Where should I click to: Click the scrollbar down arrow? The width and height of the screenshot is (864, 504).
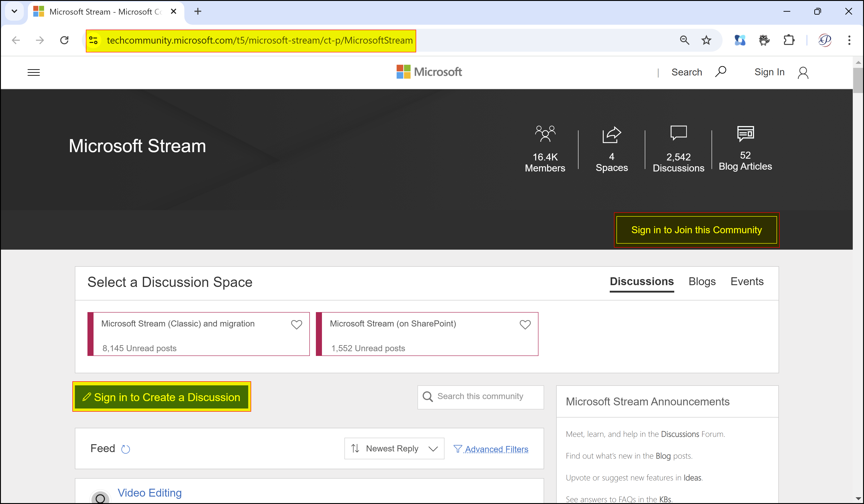pos(858,499)
